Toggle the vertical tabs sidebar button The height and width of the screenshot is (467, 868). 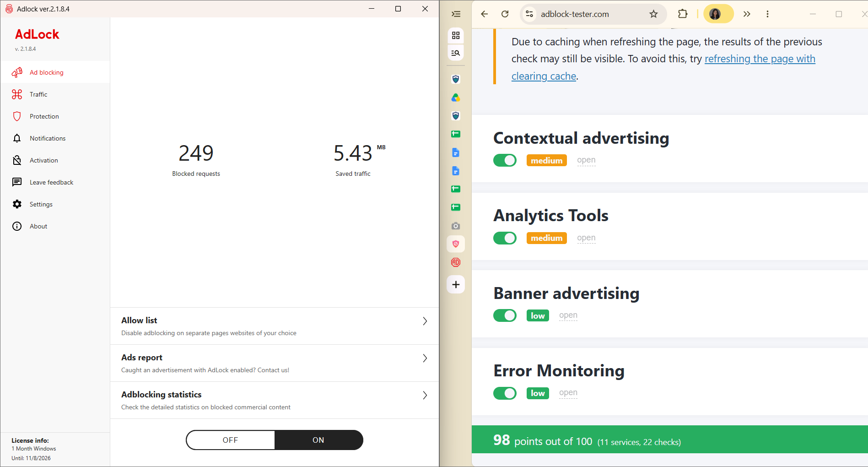pyautogui.click(x=456, y=14)
